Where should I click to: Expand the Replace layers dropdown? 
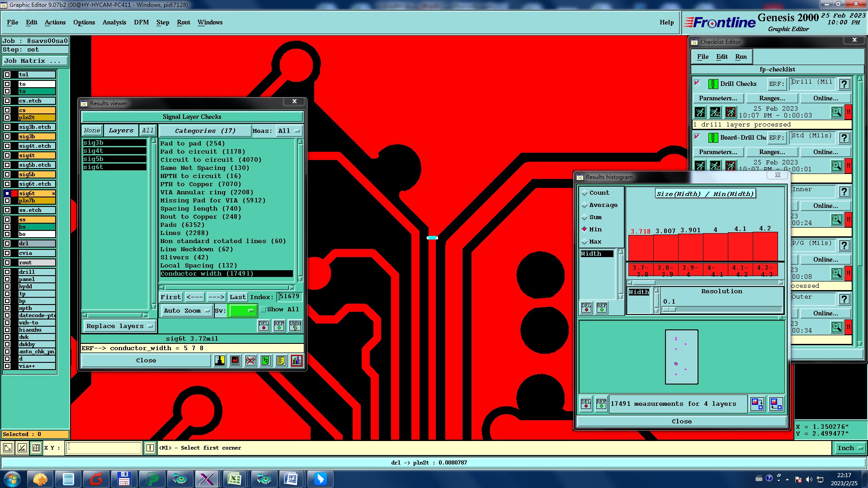click(119, 326)
